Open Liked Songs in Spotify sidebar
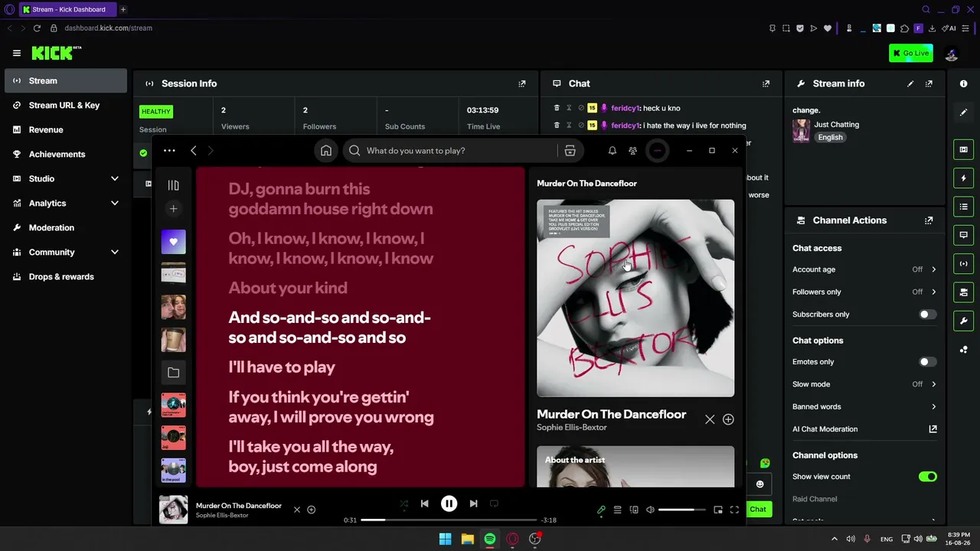980x551 pixels. coord(174,242)
